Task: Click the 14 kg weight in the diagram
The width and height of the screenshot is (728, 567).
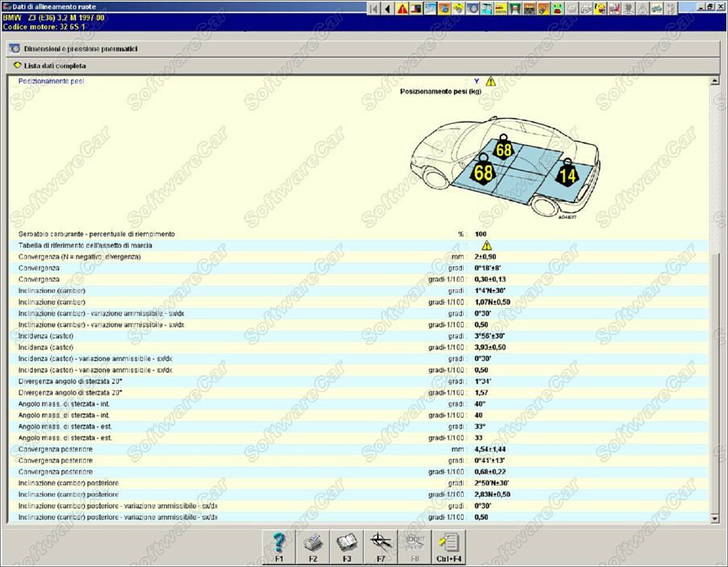Action: click(568, 172)
